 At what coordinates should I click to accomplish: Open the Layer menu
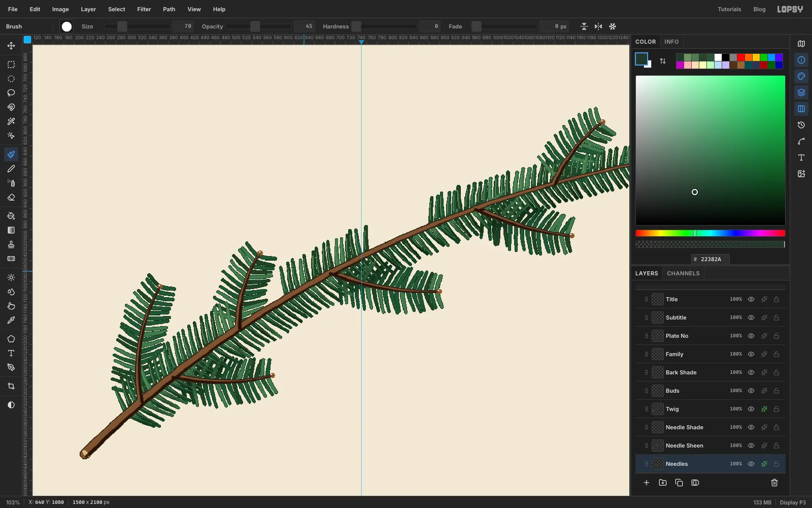88,9
